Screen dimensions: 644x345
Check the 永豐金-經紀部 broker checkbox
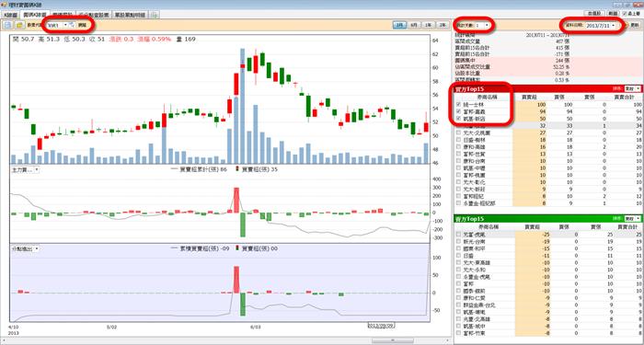(x=458, y=203)
